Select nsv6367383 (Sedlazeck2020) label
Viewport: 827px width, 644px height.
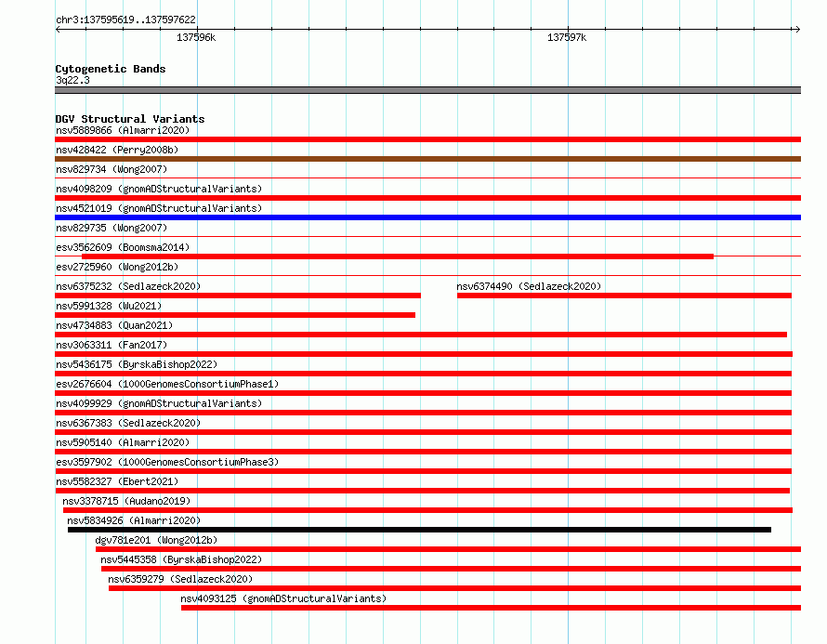[128, 423]
